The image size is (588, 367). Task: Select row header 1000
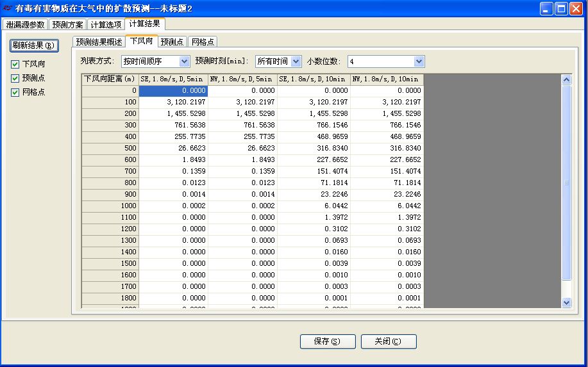[110, 206]
